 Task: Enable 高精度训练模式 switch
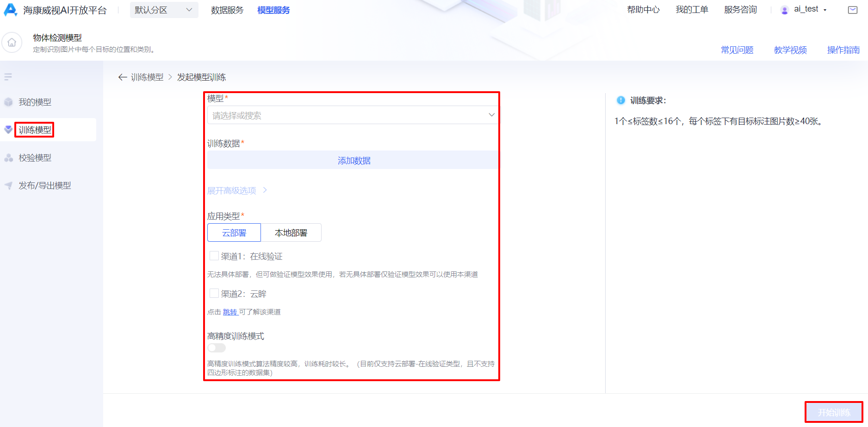coord(216,347)
